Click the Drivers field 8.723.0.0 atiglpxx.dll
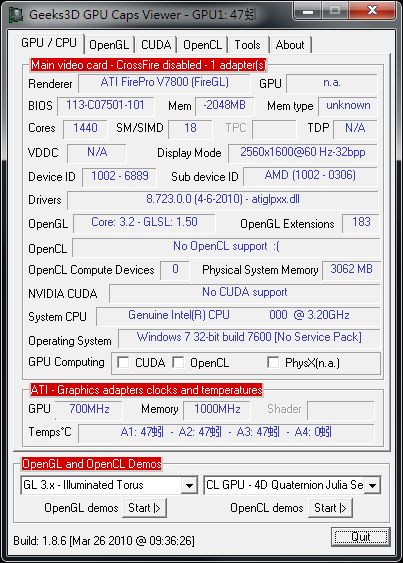 [x=223, y=200]
